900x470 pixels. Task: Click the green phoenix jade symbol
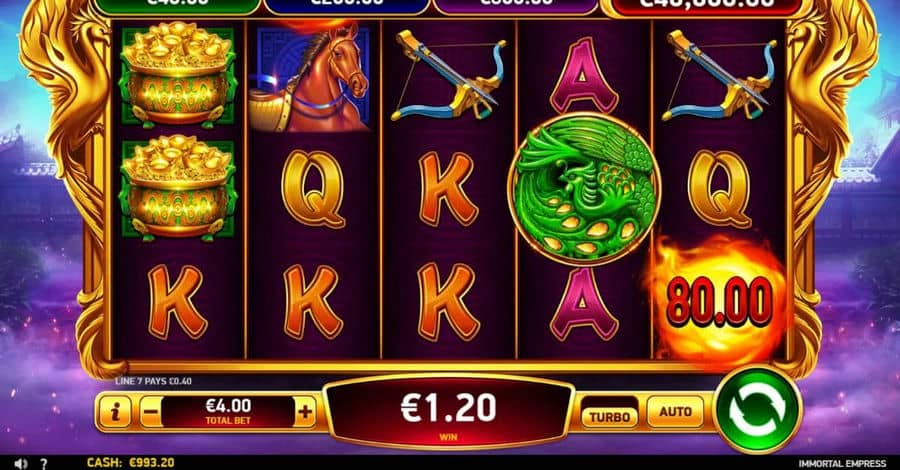[x=584, y=189]
